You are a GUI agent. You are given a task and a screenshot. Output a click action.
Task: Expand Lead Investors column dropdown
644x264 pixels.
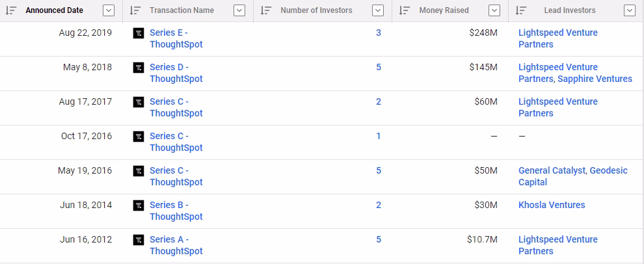coord(629,10)
